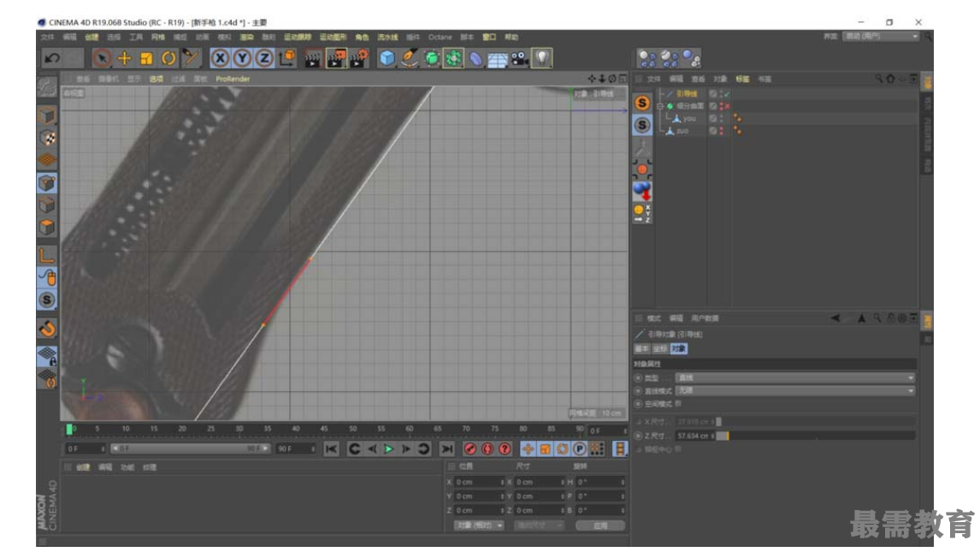980x558 pixels.
Task: Open the ProRender viewport menu
Action: [233, 79]
